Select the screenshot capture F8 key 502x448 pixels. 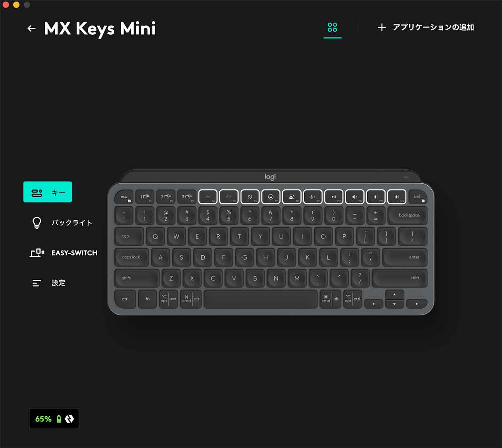(292, 197)
